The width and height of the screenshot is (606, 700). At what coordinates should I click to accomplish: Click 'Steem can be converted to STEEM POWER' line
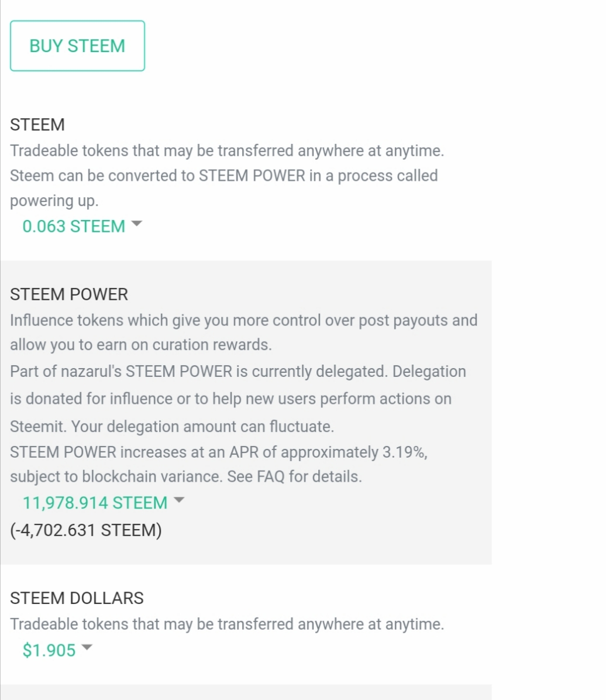click(x=223, y=176)
